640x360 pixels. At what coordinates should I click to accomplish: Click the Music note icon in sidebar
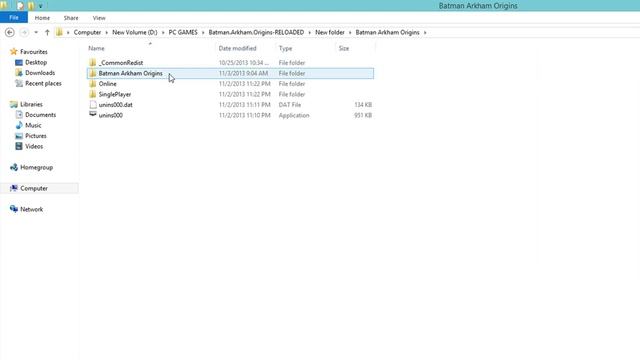point(19,125)
